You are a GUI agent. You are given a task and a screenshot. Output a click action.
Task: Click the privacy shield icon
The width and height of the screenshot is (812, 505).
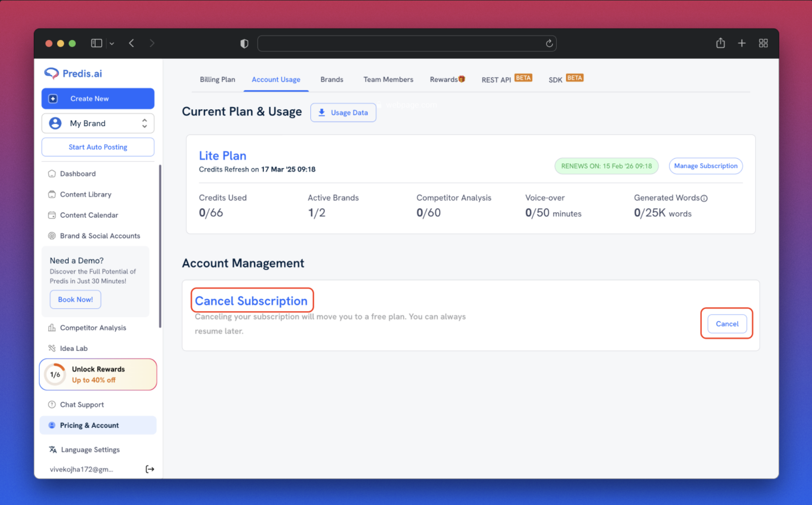point(244,43)
